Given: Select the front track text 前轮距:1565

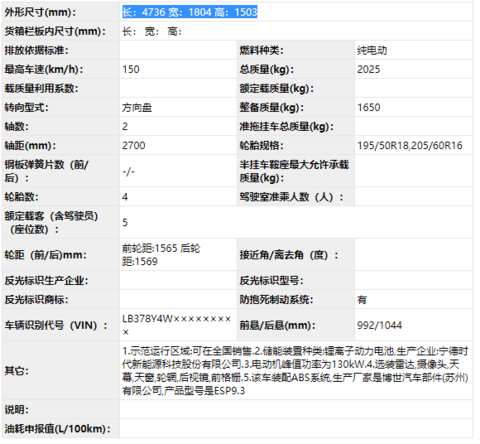Looking at the screenshot, I should (150, 248).
